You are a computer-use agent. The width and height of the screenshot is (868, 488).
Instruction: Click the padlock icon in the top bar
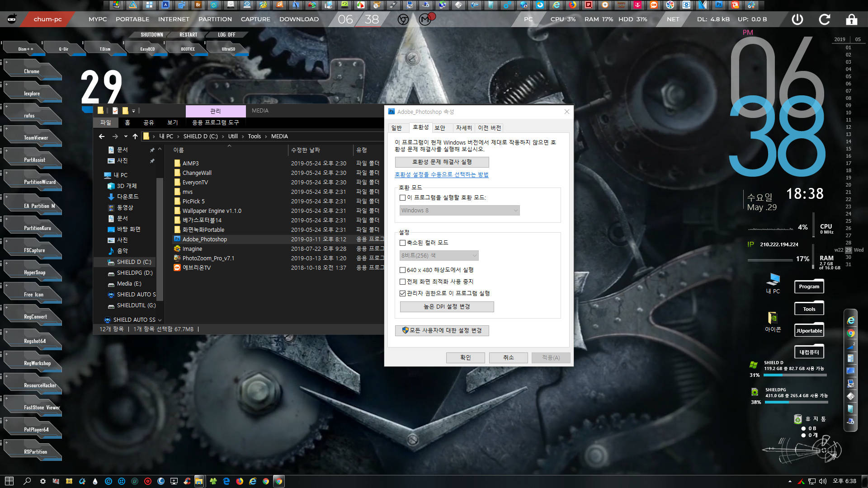[852, 19]
